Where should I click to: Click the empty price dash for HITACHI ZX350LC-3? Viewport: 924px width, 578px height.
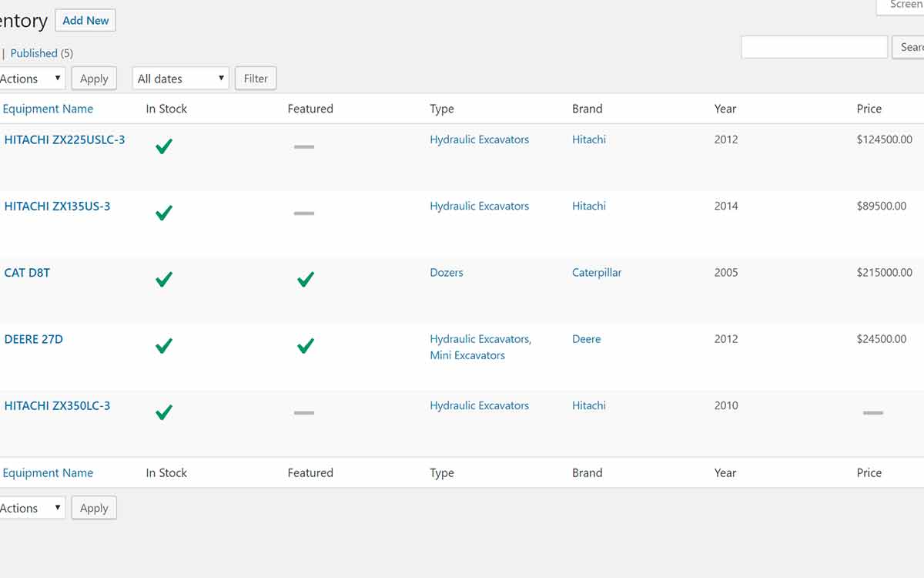[873, 412]
